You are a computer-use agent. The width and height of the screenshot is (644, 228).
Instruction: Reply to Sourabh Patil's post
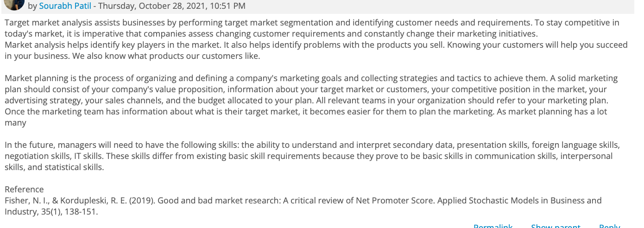[609, 226]
